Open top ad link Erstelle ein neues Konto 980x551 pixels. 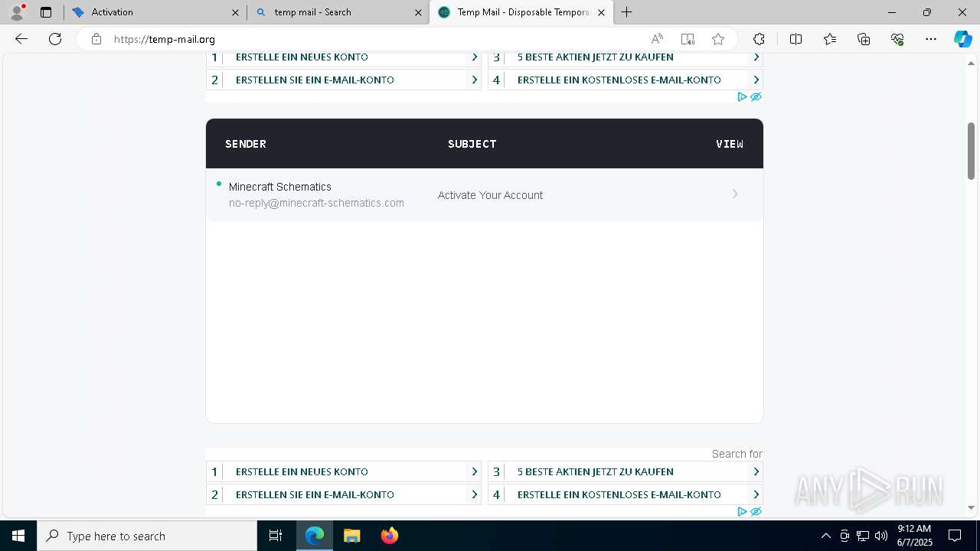(344, 57)
